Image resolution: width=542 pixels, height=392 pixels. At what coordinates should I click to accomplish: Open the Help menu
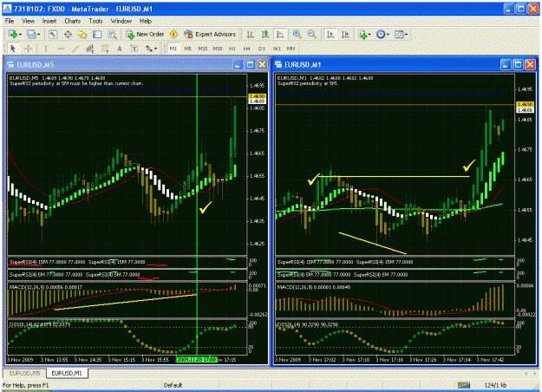pos(146,21)
